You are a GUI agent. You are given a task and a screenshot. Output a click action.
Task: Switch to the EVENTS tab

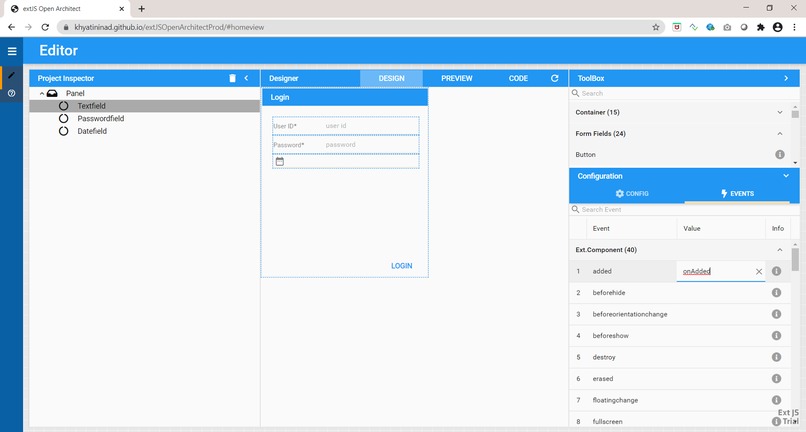click(737, 194)
